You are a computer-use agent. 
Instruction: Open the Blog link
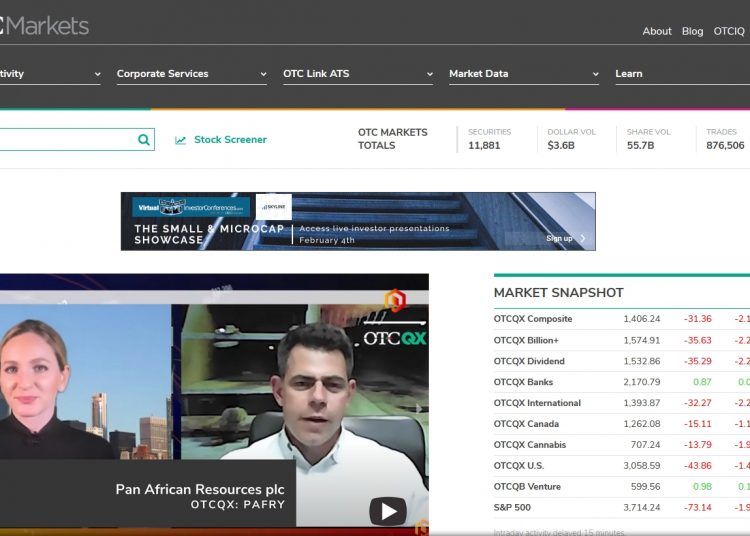(x=692, y=31)
